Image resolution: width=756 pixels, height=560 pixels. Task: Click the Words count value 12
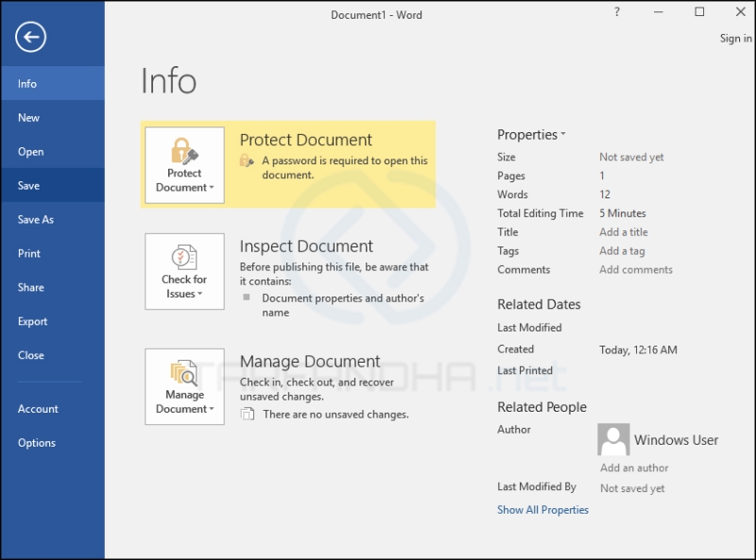click(605, 195)
